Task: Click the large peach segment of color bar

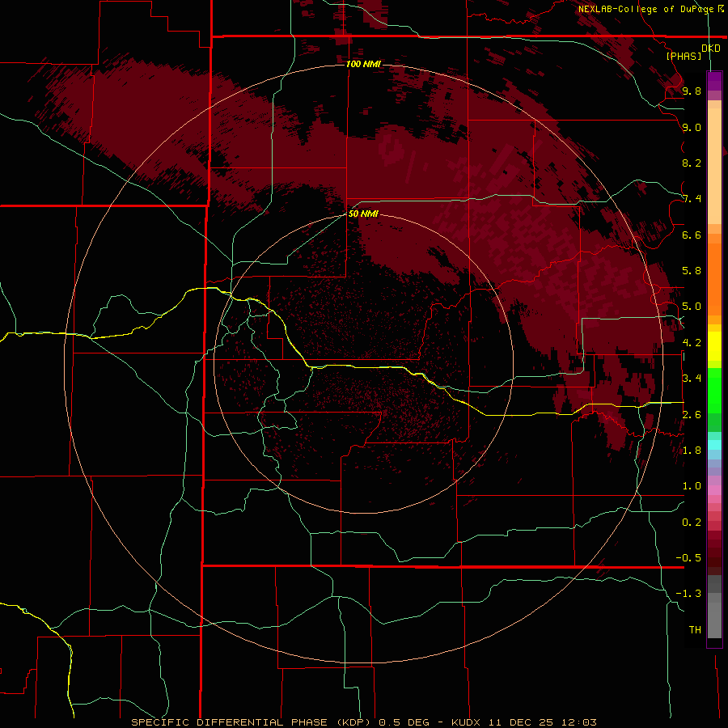Action: pos(714,166)
